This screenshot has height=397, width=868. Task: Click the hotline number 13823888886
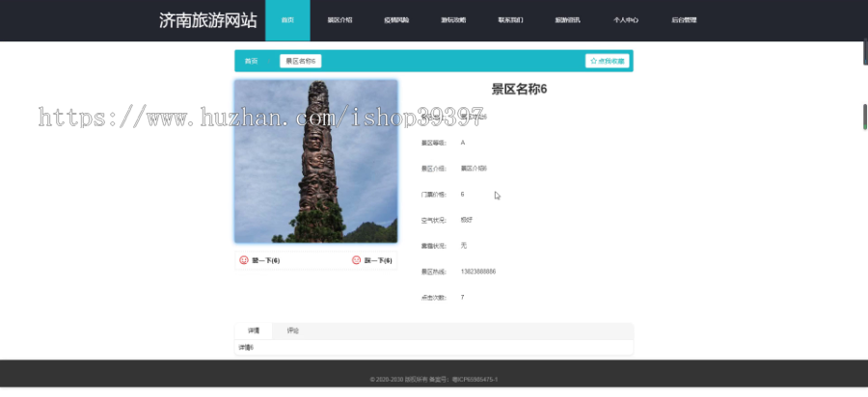(x=478, y=272)
